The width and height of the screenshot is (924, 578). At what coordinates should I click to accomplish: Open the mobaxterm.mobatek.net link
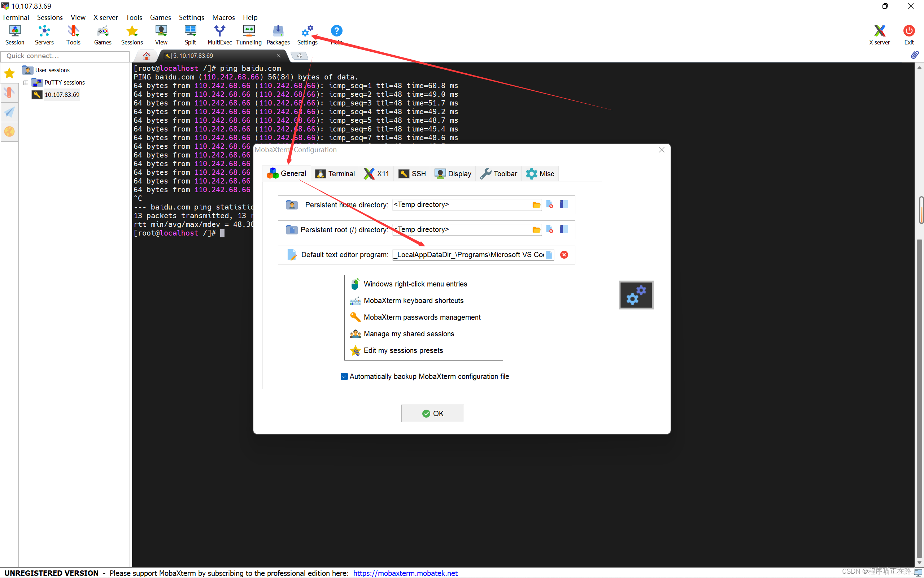coord(405,573)
